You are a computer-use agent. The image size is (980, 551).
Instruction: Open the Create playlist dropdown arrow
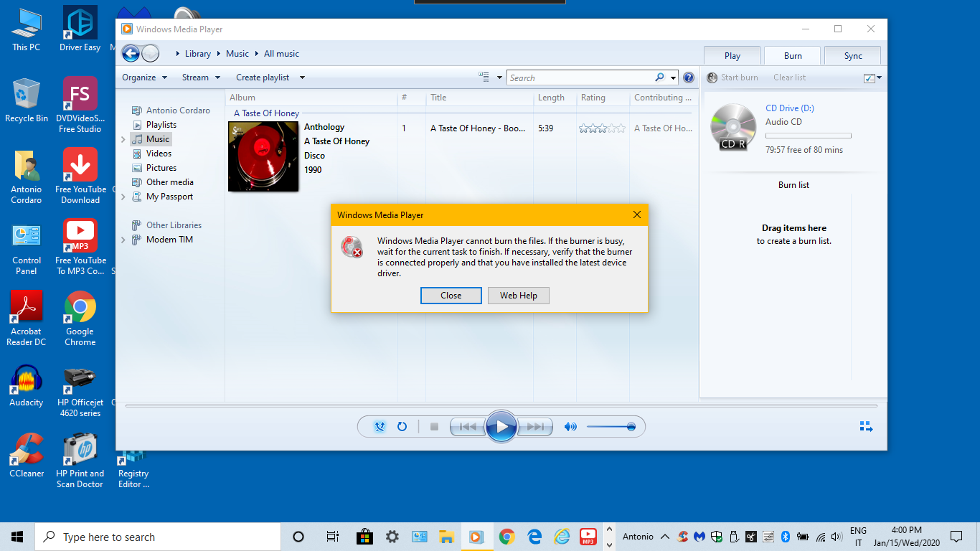pyautogui.click(x=302, y=77)
